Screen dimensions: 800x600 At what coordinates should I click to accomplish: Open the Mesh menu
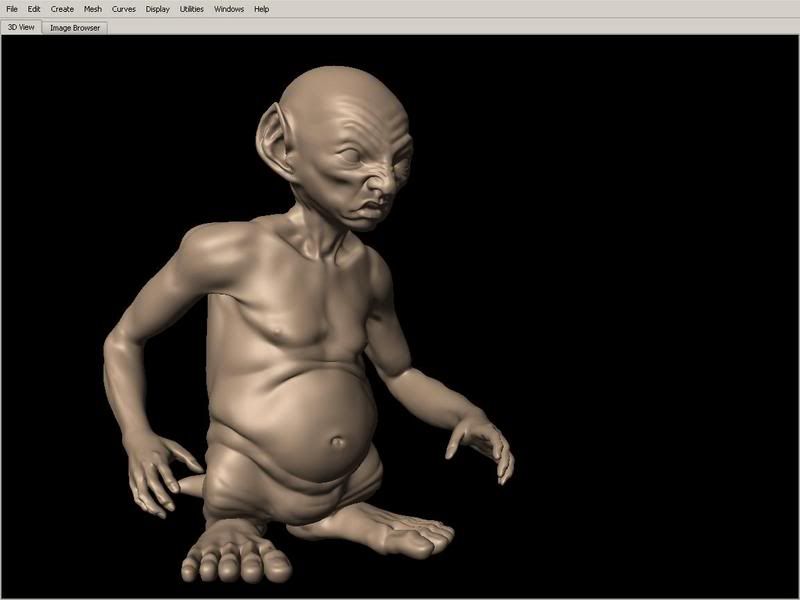coord(93,9)
